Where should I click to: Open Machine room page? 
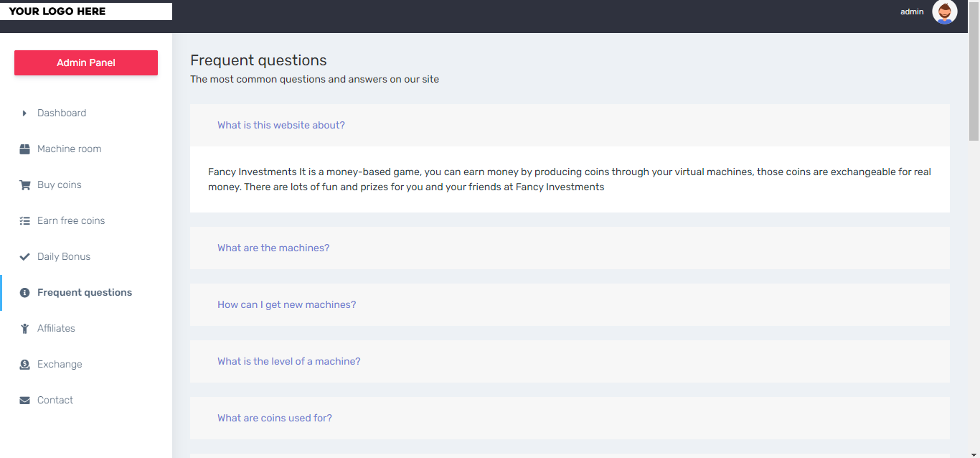(86, 149)
